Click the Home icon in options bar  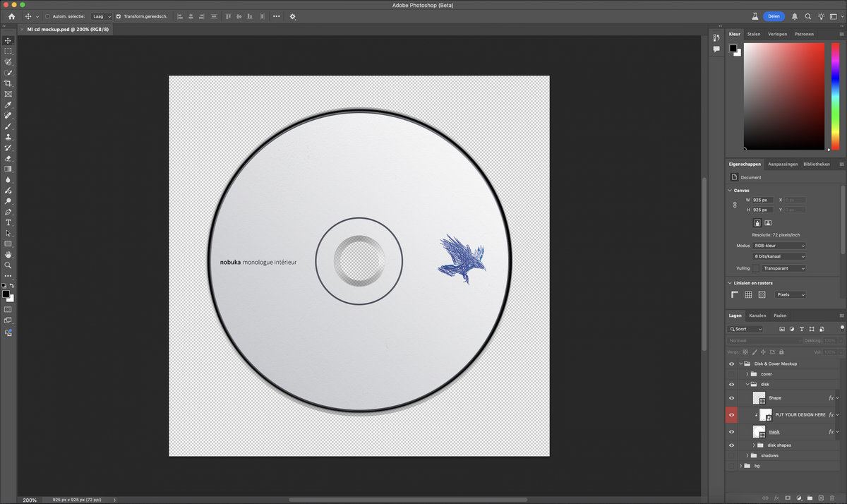(11, 16)
